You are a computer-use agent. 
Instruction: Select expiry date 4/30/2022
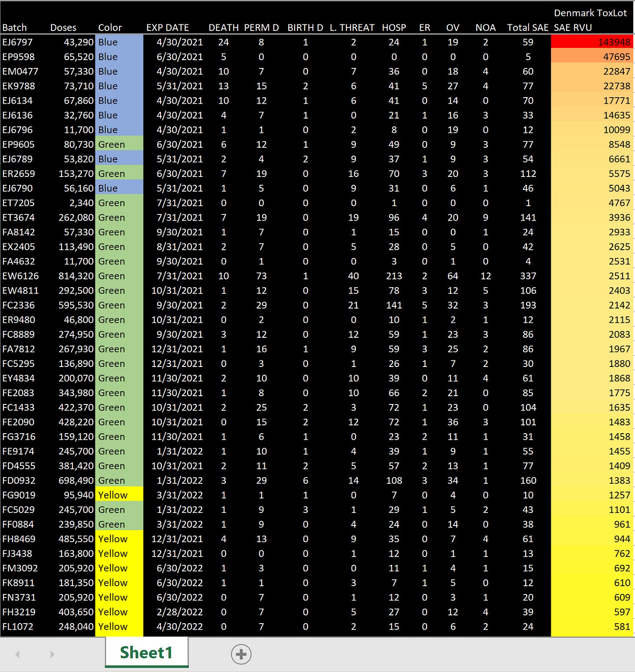tap(180, 626)
